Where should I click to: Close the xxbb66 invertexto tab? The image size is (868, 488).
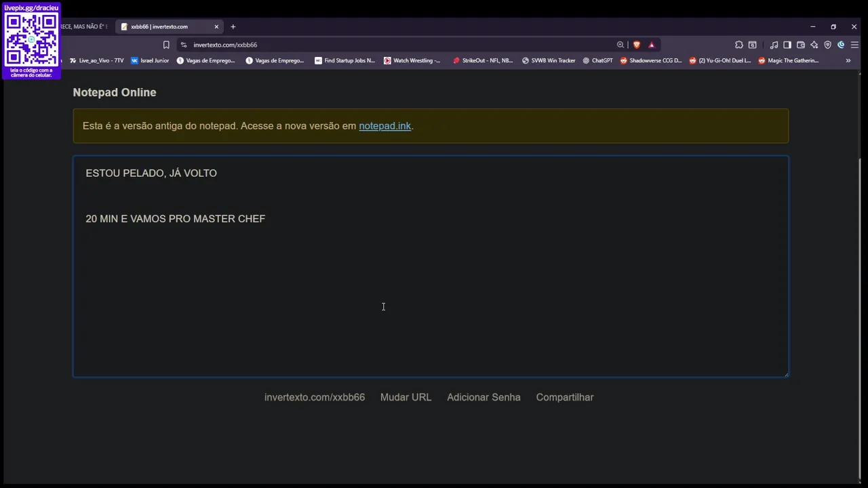(x=216, y=26)
